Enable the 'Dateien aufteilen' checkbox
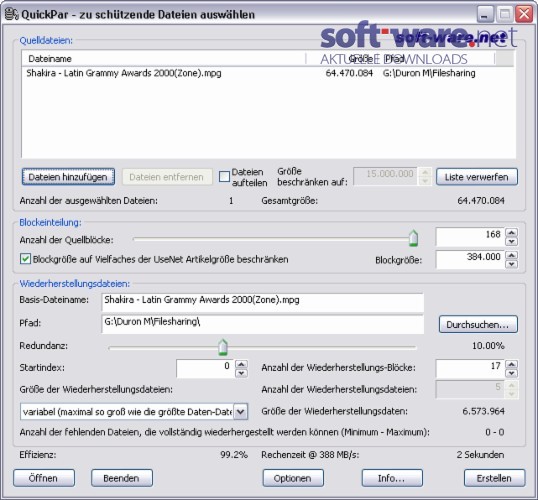This screenshot has width=538, height=500. 224,176
